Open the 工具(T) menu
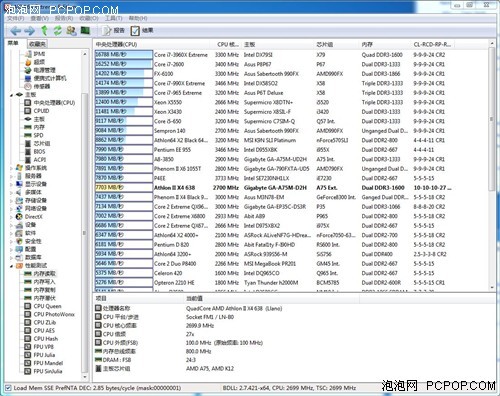Screen dimensions: 500x396 point(114,18)
